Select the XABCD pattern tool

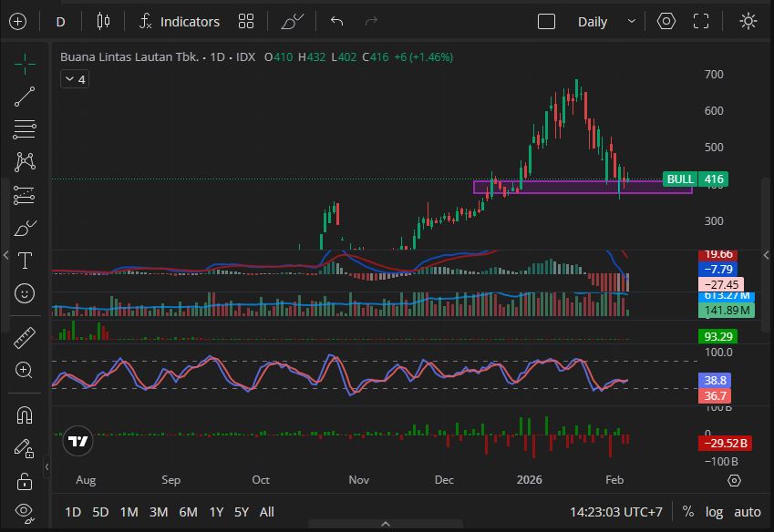click(x=25, y=162)
